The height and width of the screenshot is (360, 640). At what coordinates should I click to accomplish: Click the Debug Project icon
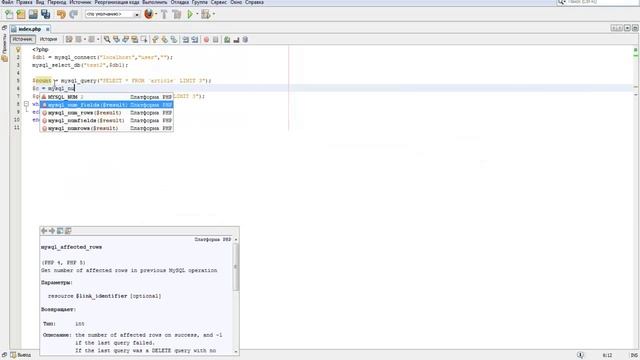pos(206,14)
